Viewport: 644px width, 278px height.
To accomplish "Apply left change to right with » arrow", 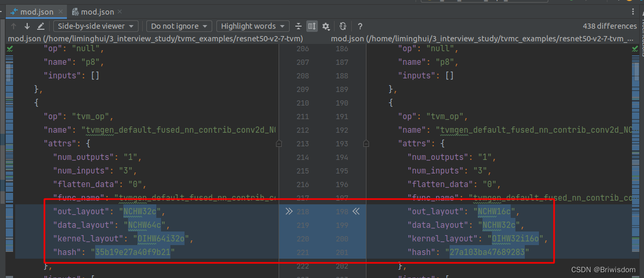I will tap(289, 211).
